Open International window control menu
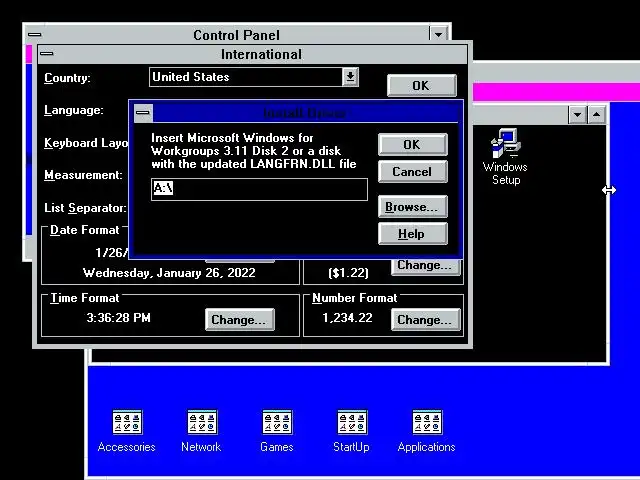Screen dimensions: 640x480 47,53
